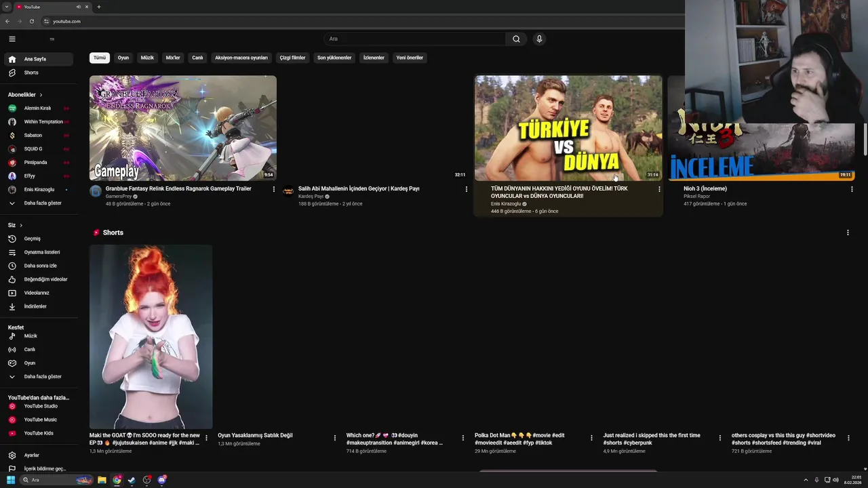Launch YouTube Music from the sidebar
Image resolution: width=868 pixels, height=488 pixels.
point(39,420)
